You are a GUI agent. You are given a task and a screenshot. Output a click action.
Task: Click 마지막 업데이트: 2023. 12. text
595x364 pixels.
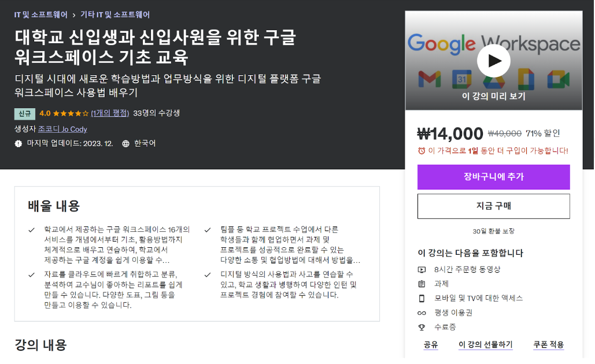pyautogui.click(x=70, y=144)
